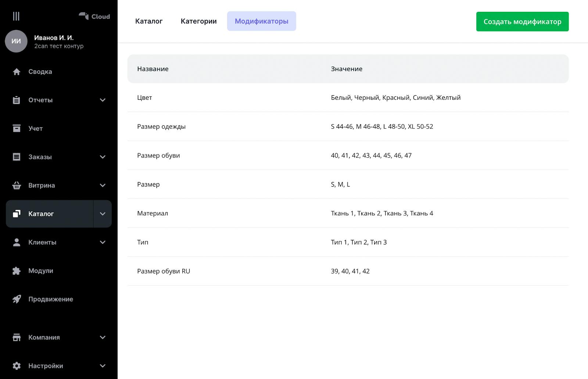Open the Цвет modifier row
The width and height of the screenshot is (588, 379).
pos(348,98)
